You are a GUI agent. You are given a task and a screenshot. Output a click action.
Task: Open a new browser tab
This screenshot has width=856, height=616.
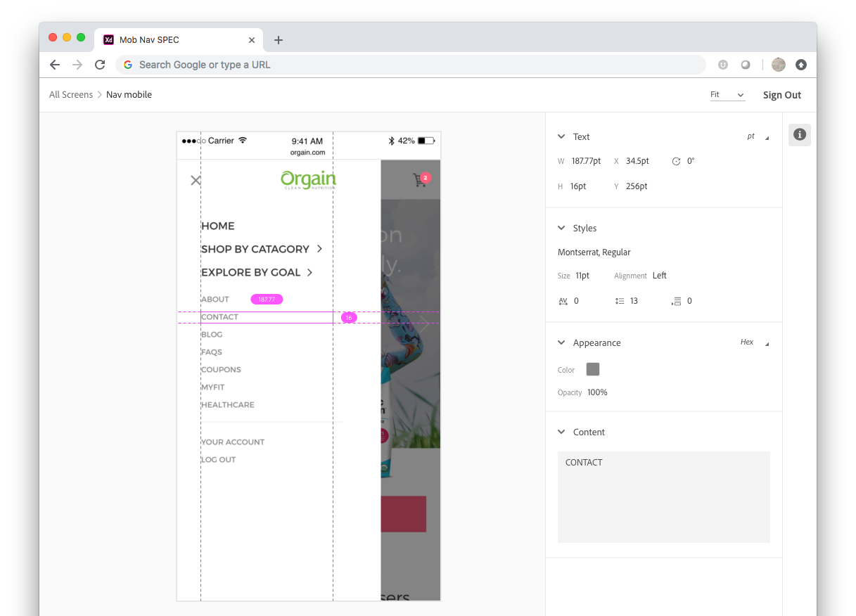point(279,40)
